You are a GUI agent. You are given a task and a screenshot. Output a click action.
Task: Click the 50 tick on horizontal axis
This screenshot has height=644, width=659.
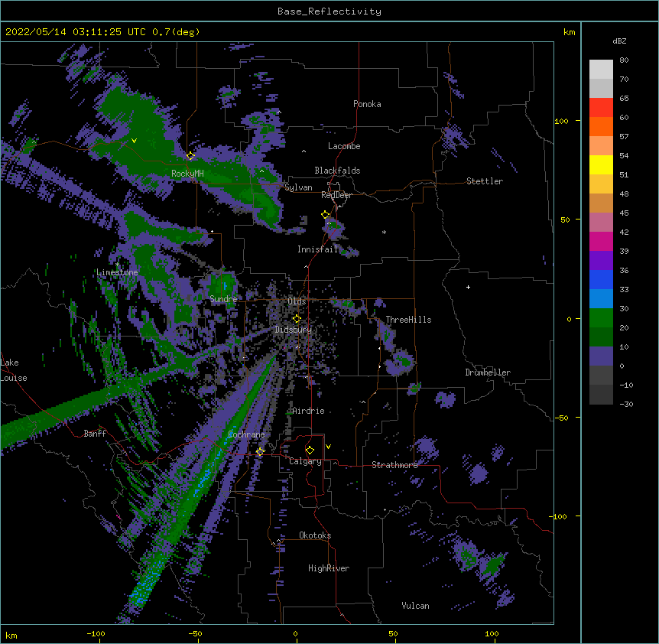coord(393,633)
